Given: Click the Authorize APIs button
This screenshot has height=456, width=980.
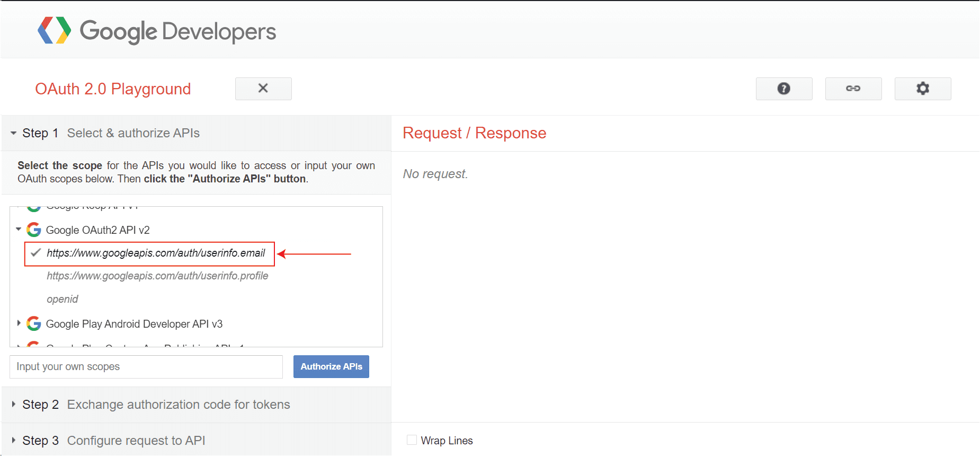Looking at the screenshot, I should (x=331, y=366).
